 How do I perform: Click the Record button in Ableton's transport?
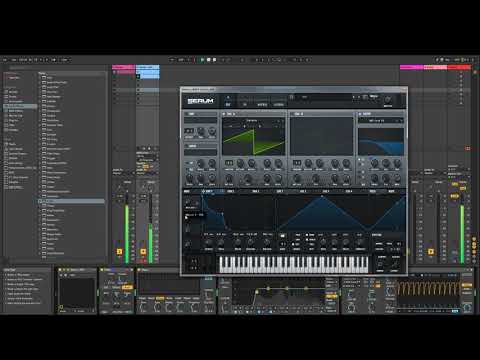click(215, 60)
